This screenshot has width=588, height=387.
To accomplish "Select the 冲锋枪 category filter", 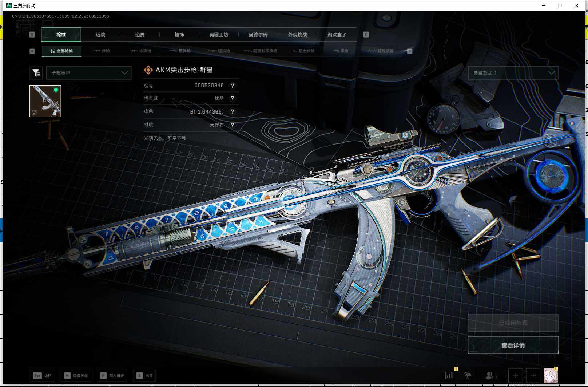I will (x=140, y=51).
